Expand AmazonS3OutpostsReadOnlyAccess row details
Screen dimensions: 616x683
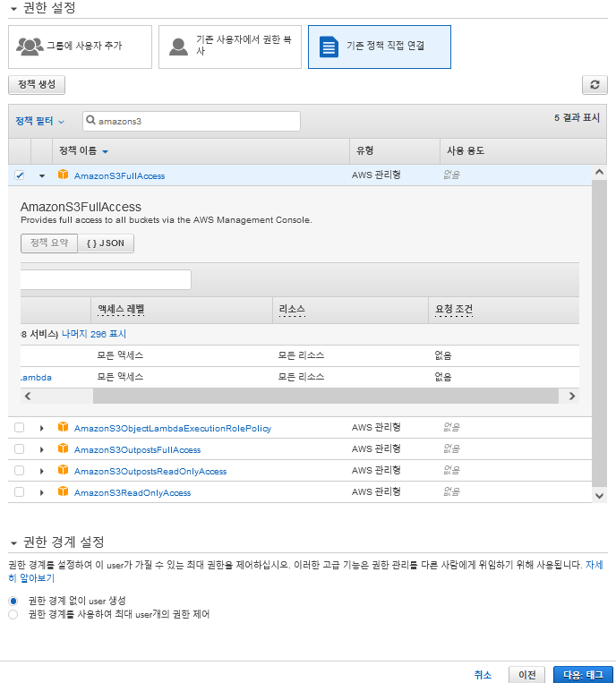click(42, 472)
